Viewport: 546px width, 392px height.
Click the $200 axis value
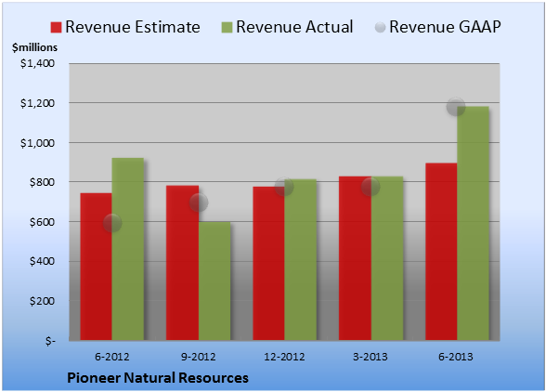(42, 301)
